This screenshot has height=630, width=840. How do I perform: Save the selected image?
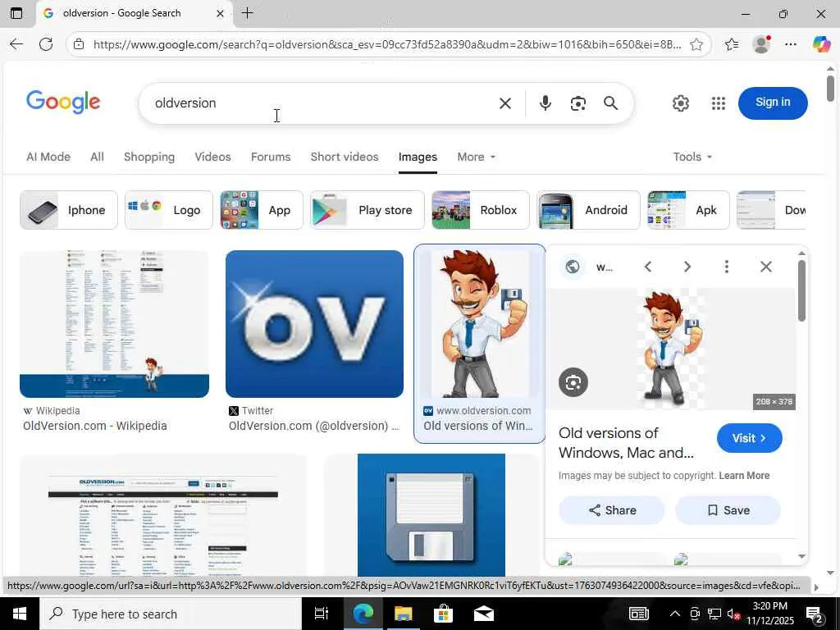(x=728, y=510)
